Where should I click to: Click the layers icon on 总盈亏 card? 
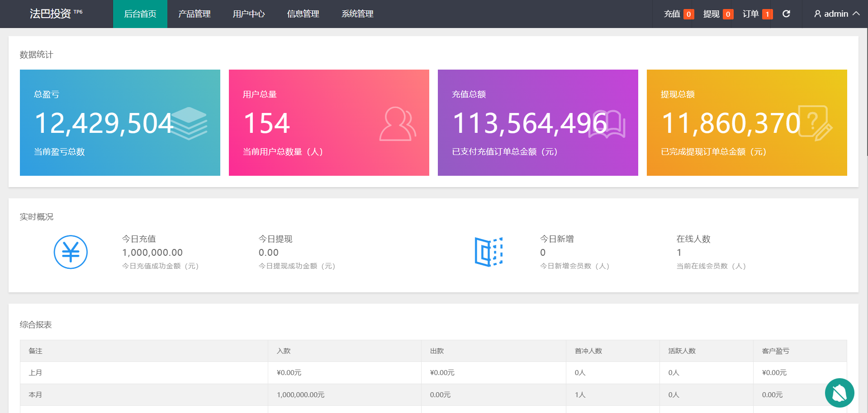click(x=189, y=123)
